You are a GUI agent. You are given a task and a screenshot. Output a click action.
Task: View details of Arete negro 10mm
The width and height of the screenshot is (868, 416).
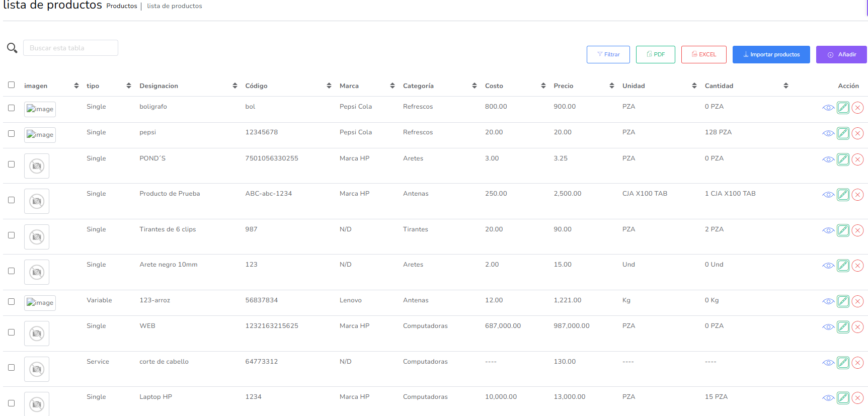point(828,266)
